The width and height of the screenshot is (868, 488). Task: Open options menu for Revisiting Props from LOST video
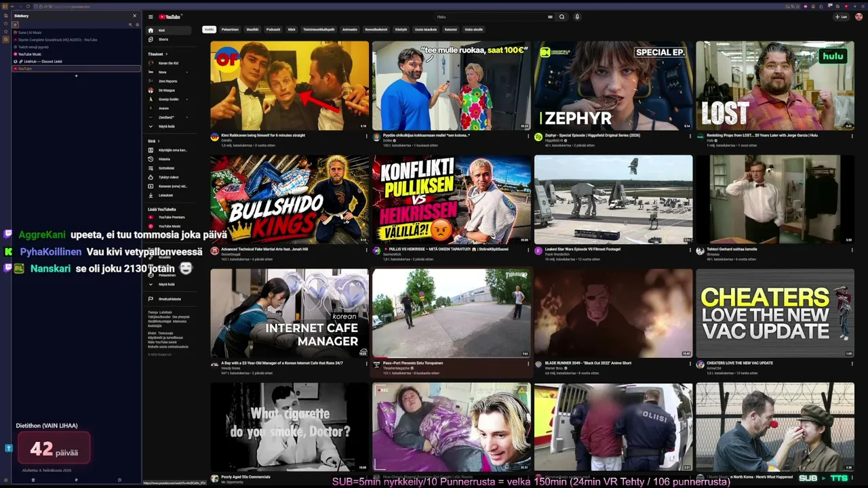tap(852, 136)
